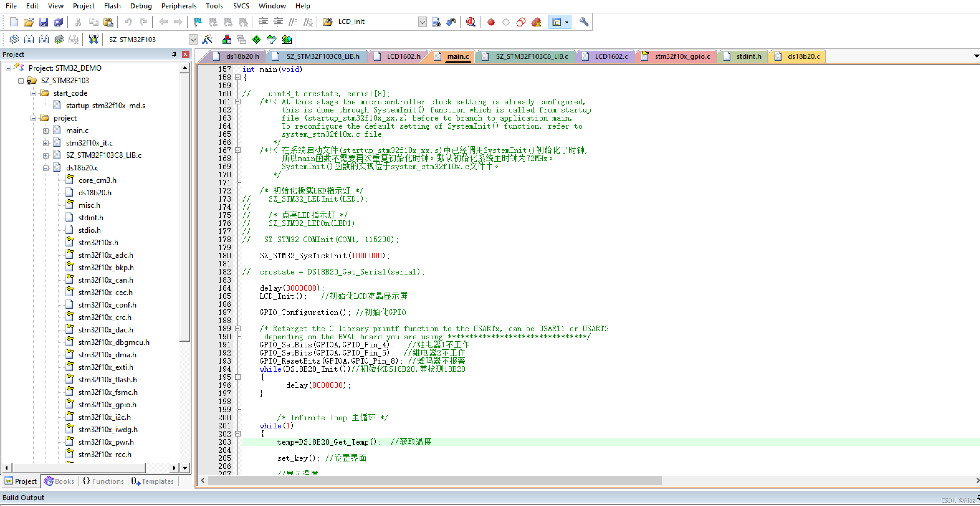Toggle Project panel auto-hide pin
Screen dimensions: 980x506
(174, 55)
